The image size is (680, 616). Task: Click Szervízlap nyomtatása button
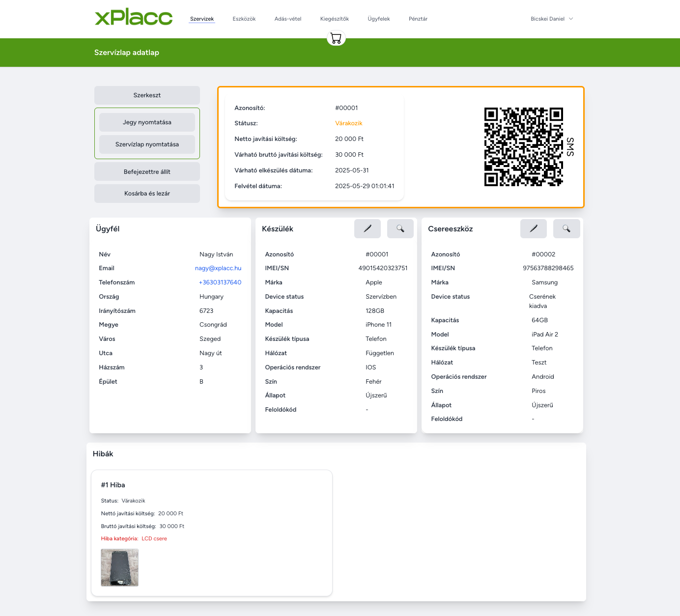[147, 144]
